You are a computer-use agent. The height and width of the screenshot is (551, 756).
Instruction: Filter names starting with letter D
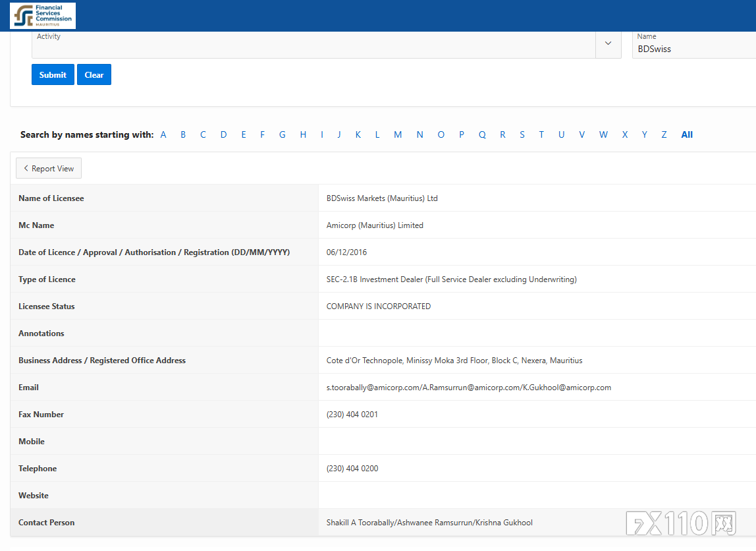click(224, 134)
